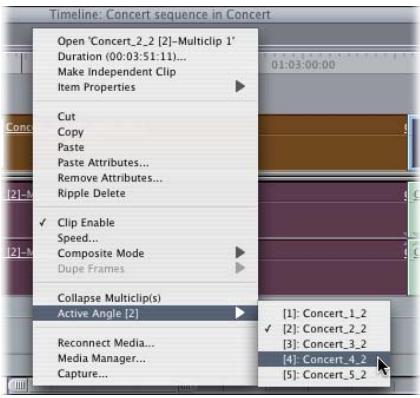Open the Active Angle [2] submenu
This screenshot has height=398, width=420.
pyautogui.click(x=145, y=313)
